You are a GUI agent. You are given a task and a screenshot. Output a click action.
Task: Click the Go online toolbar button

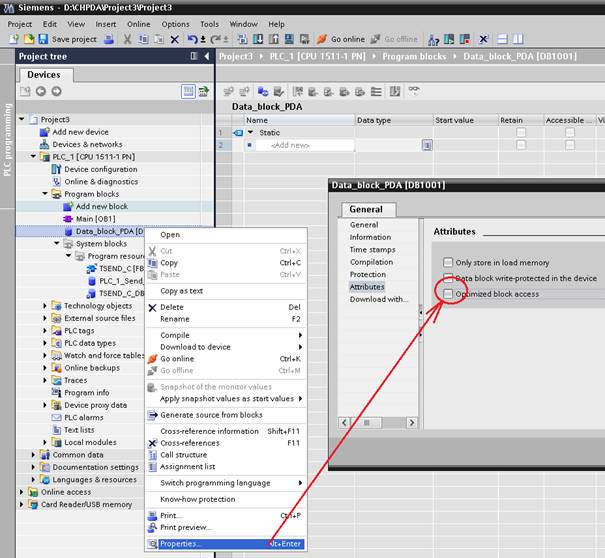(x=341, y=39)
